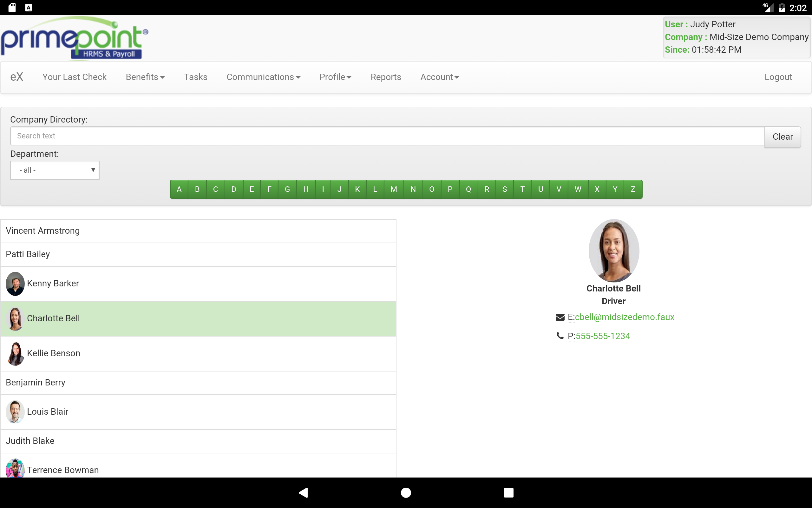Viewport: 812px width, 508px height.
Task: Email cbell@midsizedemo.faux link
Action: 625,317
